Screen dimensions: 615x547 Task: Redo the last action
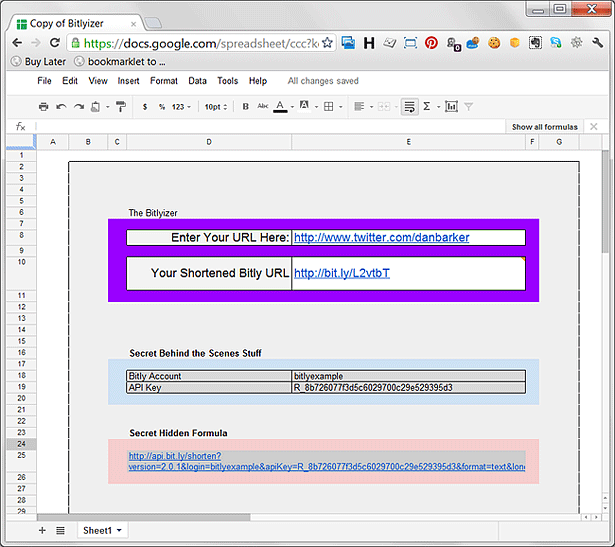coord(79,107)
